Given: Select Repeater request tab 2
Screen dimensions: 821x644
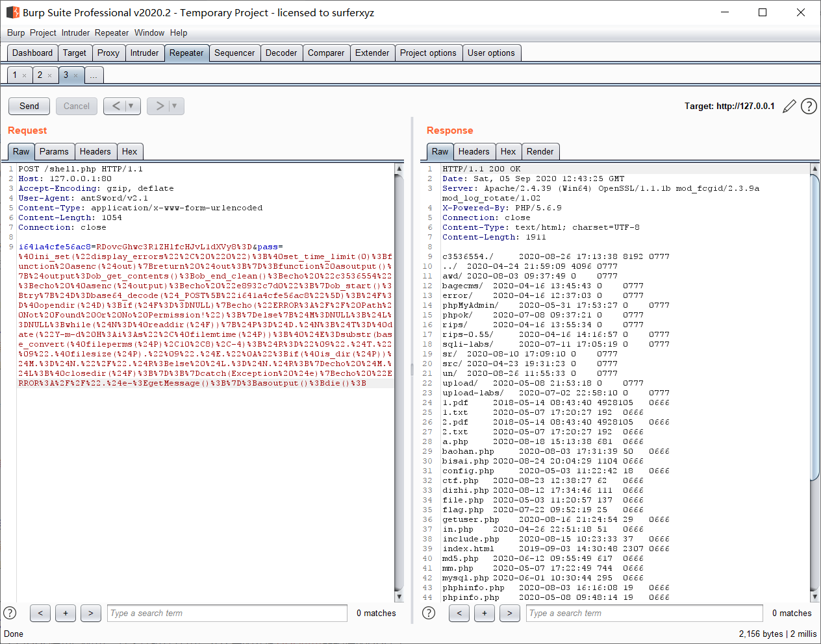Looking at the screenshot, I should (x=40, y=75).
